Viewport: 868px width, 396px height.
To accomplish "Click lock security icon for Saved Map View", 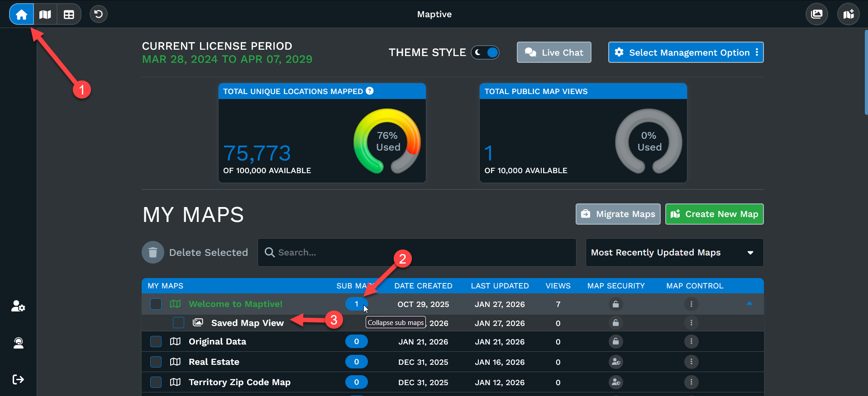I will [x=615, y=323].
